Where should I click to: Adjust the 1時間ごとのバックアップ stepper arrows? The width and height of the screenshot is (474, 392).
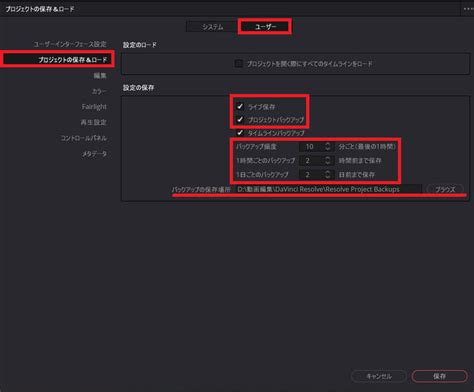click(328, 161)
